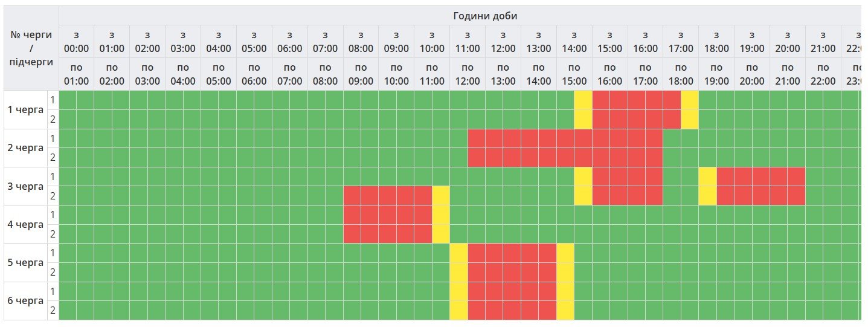Select the 'по 12:00' header cell
This screenshot has width=868, height=327.
(x=468, y=74)
